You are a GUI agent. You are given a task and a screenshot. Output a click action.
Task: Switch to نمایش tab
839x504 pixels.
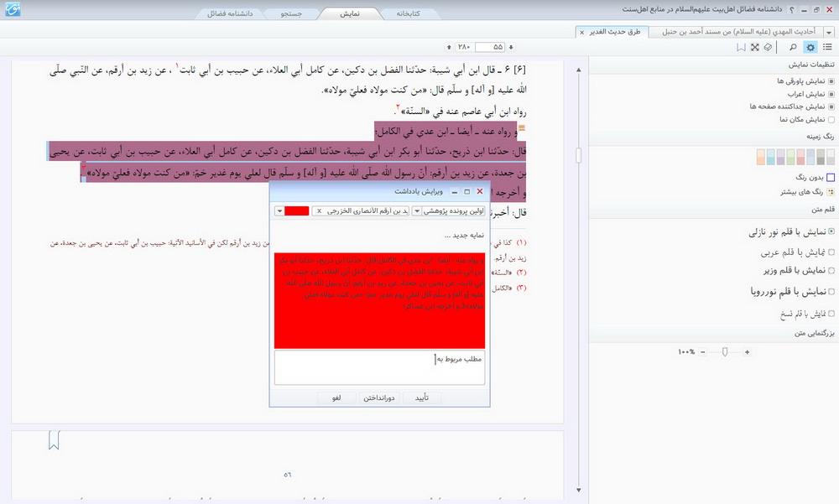[x=349, y=13]
